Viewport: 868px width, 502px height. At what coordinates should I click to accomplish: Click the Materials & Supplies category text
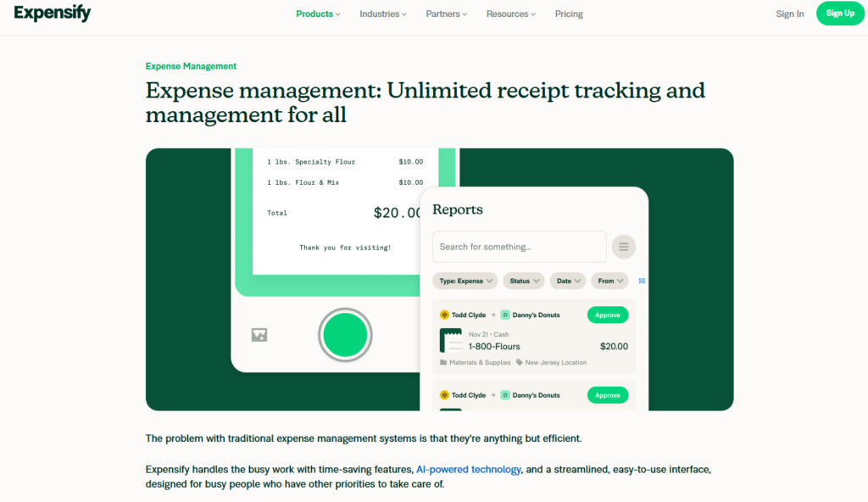[x=480, y=362]
